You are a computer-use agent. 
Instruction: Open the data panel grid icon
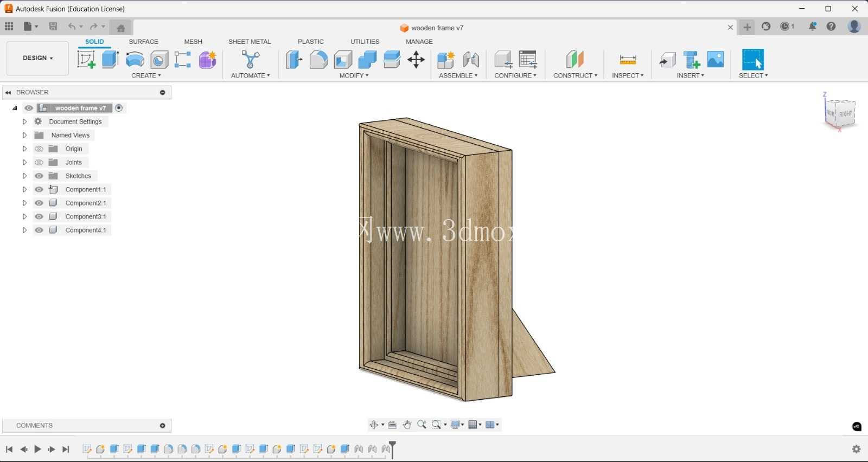tap(9, 27)
